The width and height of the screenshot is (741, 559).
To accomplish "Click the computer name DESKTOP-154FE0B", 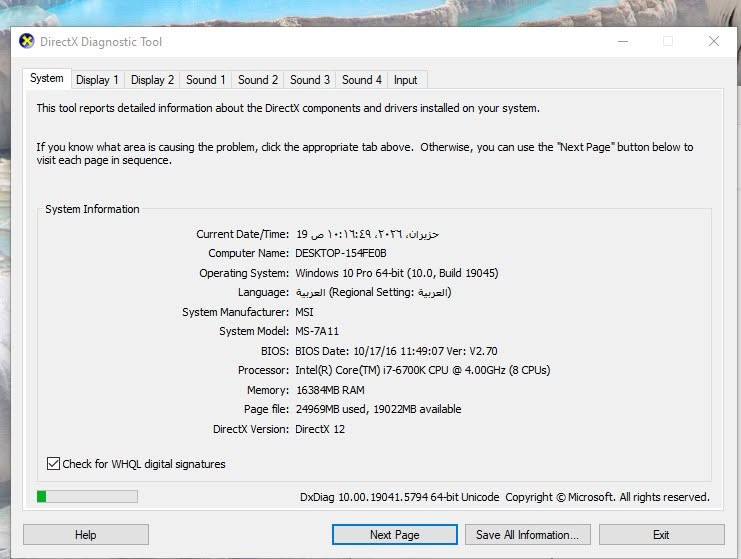I will tap(341, 253).
